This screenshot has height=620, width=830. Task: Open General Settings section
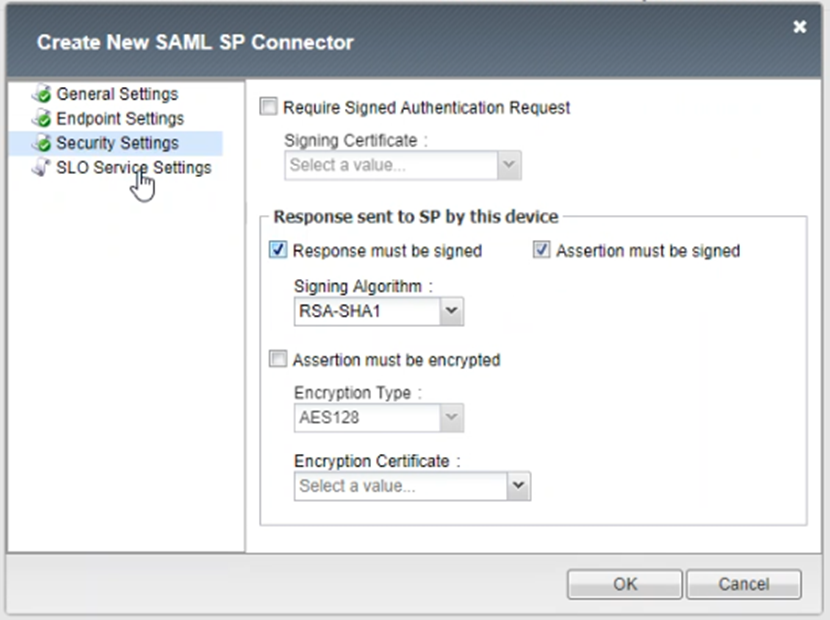[x=117, y=94]
